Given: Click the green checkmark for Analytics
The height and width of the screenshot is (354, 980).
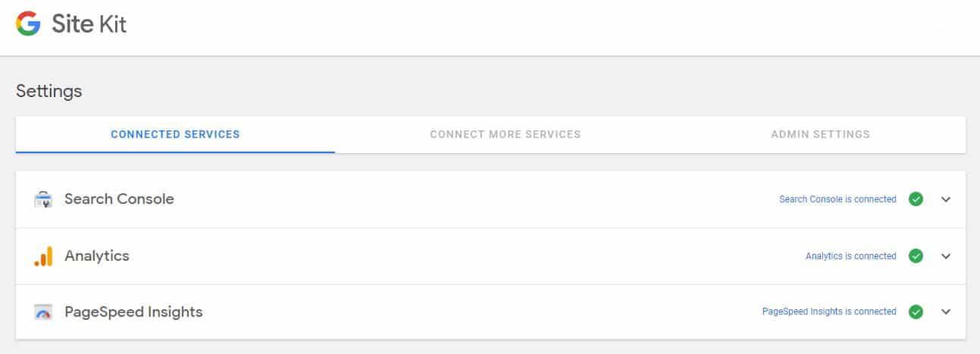Looking at the screenshot, I should point(916,256).
